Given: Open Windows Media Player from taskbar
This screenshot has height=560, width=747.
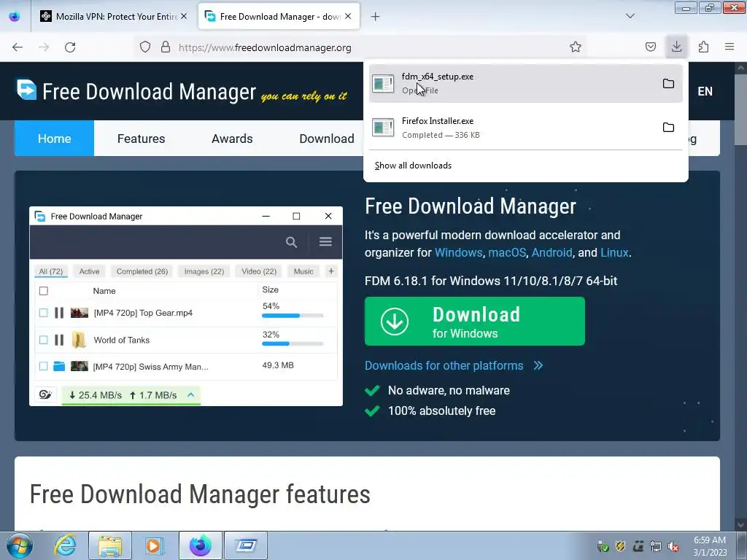Looking at the screenshot, I should pyautogui.click(x=154, y=545).
